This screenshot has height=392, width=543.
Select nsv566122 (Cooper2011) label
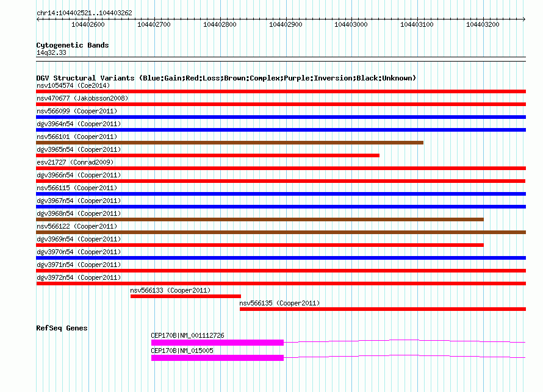(x=77, y=226)
